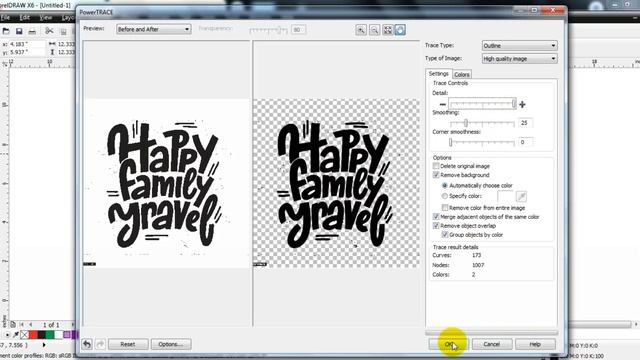Enable Remove color from entire image
The width and height of the screenshot is (640, 360).
click(445, 208)
